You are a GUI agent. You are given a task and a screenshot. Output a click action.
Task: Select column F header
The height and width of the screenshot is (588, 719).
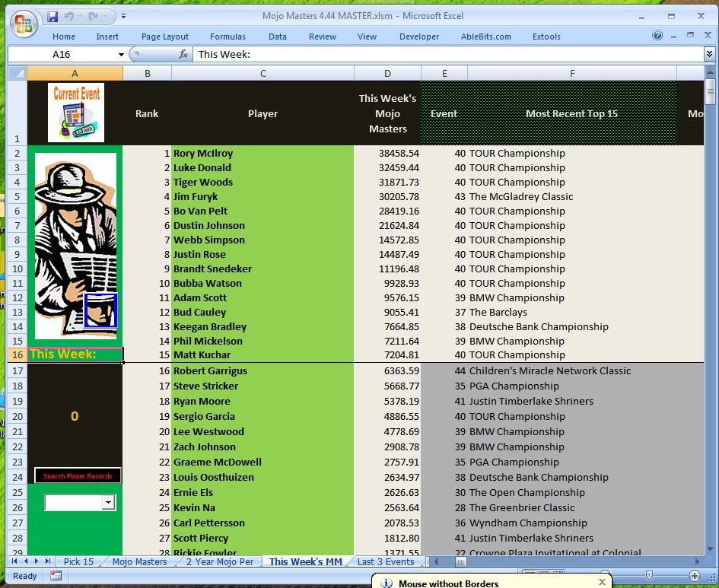pyautogui.click(x=572, y=73)
